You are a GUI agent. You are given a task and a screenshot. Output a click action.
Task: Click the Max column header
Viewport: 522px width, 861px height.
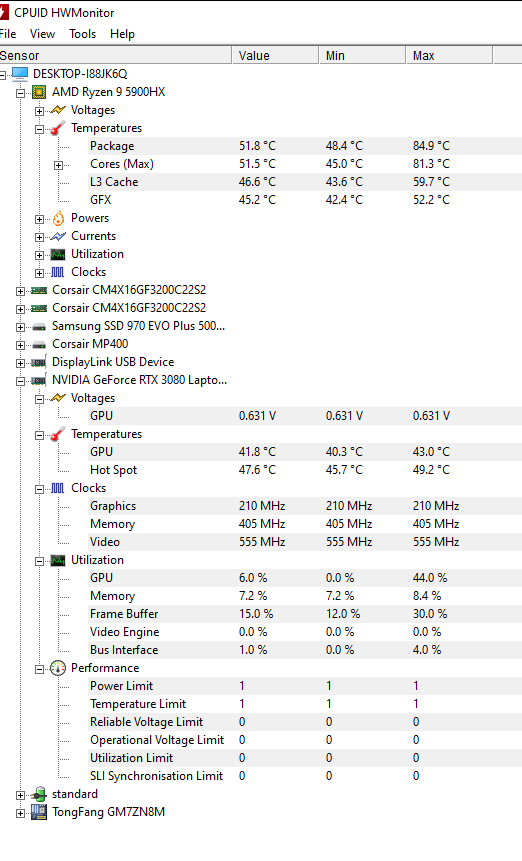[x=450, y=55]
